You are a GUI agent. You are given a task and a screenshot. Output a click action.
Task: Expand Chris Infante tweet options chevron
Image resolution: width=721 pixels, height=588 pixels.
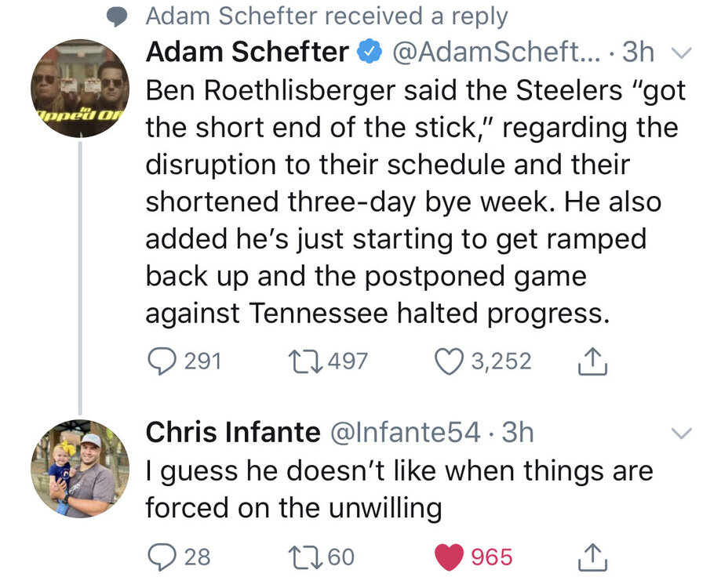(x=680, y=433)
